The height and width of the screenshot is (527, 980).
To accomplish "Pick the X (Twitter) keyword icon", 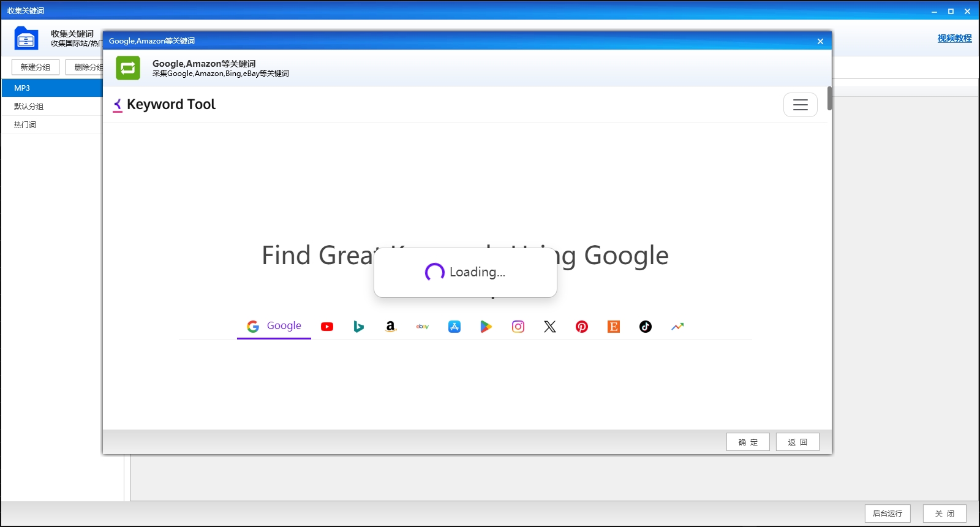I will pyautogui.click(x=550, y=327).
